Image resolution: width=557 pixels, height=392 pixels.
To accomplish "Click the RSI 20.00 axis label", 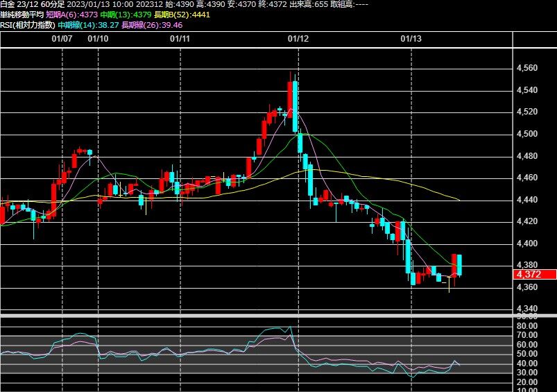I will 527,382.
